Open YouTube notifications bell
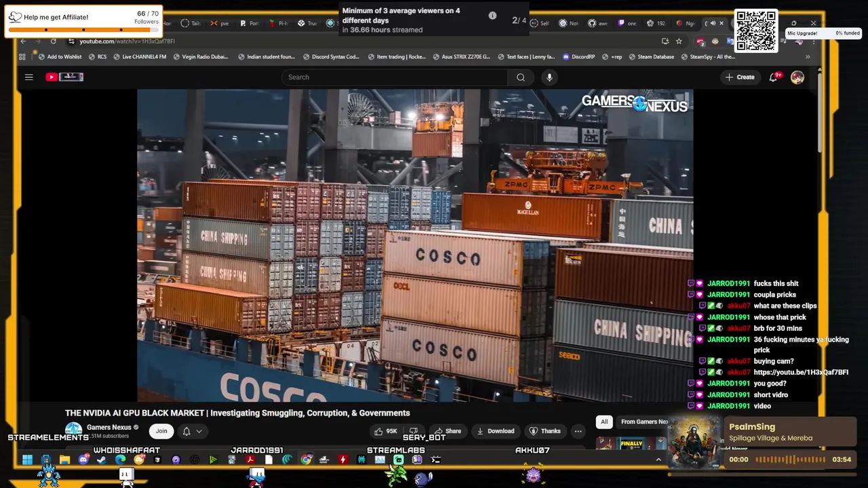868x488 pixels. click(x=774, y=77)
